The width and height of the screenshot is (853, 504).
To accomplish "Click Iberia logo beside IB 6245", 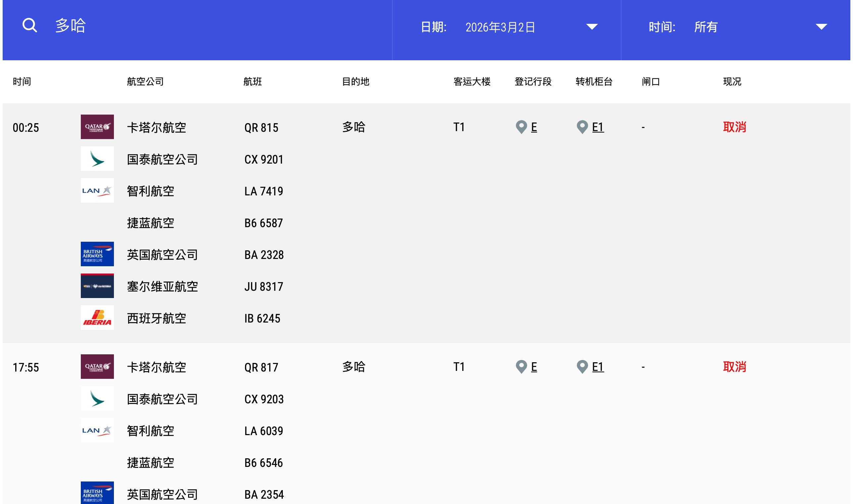I will click(97, 318).
